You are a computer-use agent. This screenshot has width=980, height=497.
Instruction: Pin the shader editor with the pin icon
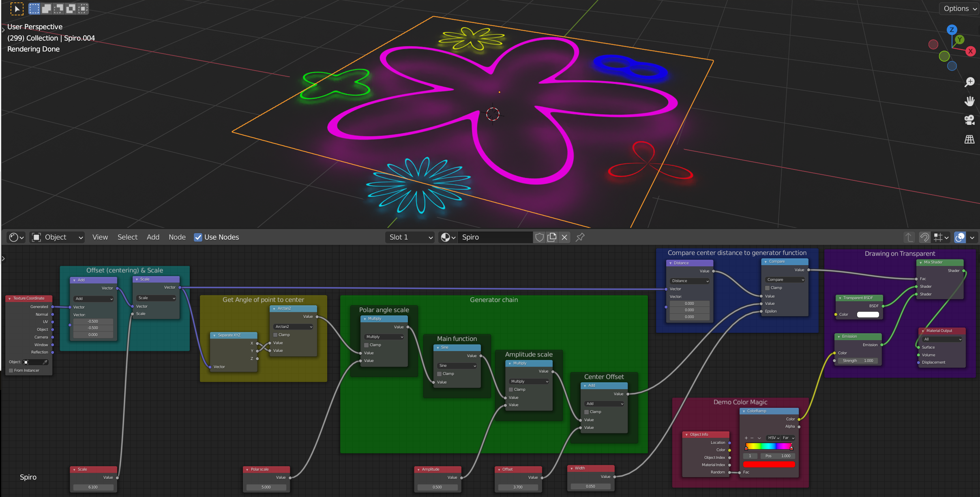pyautogui.click(x=580, y=237)
